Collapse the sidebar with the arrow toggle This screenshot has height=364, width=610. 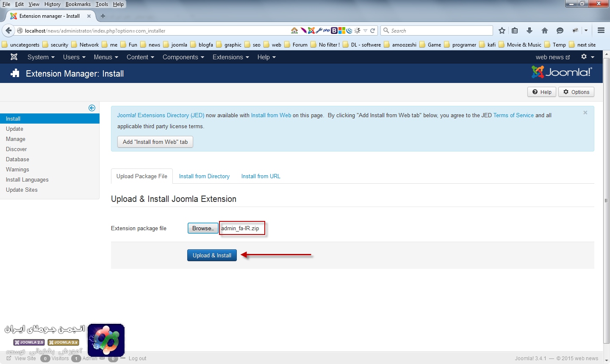coord(92,108)
